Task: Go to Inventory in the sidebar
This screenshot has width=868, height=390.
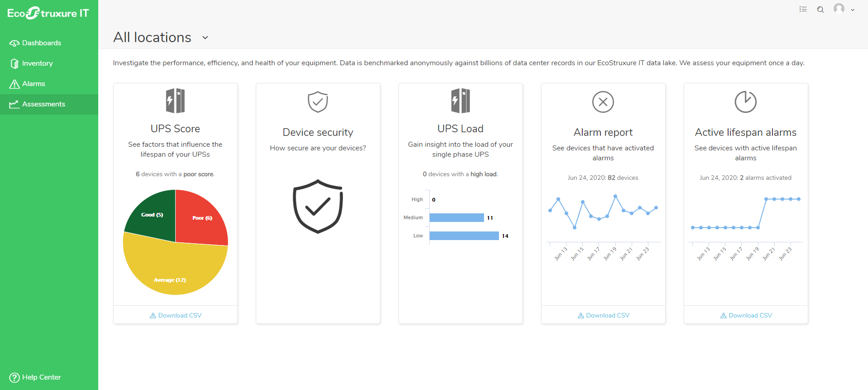Action: pyautogui.click(x=37, y=63)
